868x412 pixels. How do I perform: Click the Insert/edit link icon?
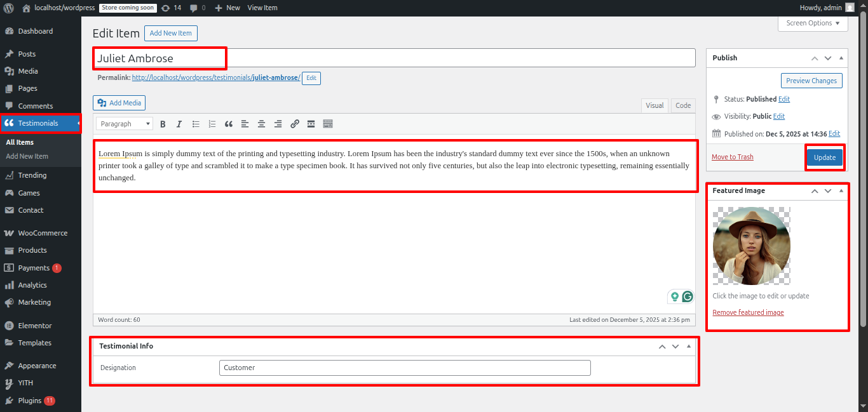pyautogui.click(x=295, y=124)
